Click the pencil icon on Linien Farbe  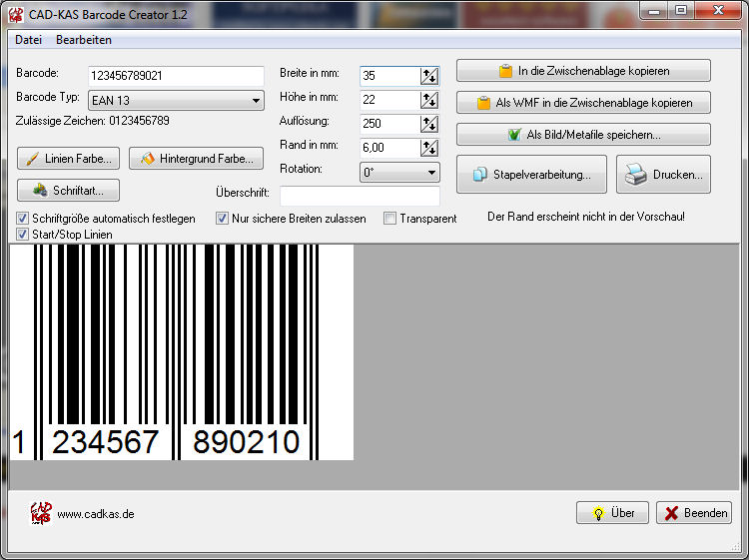click(x=33, y=159)
